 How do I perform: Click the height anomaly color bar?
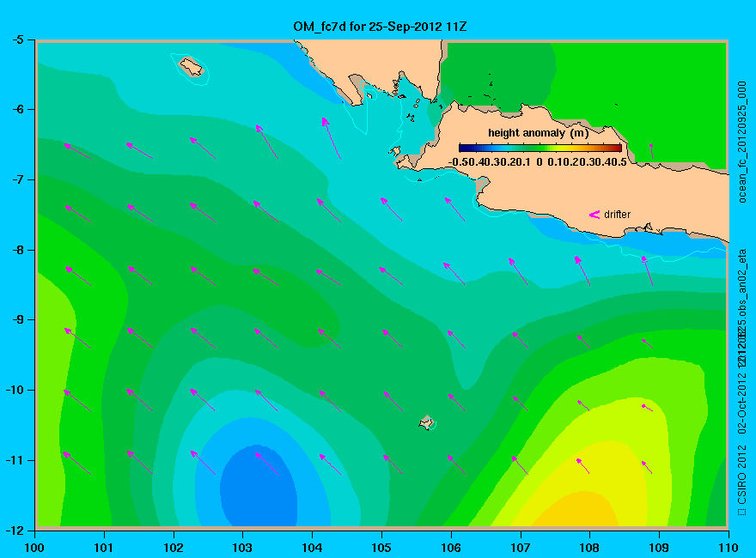coord(540,148)
